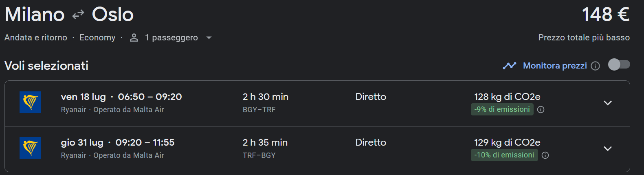Click the info icon beside -10% di emissioni

coord(545,155)
